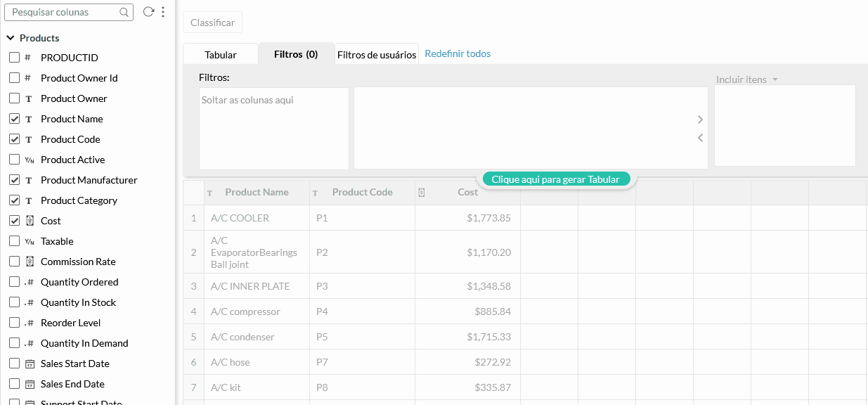This screenshot has width=868, height=405.
Task: Uncheck the Product Manufacturer checkbox
Action: tap(14, 180)
